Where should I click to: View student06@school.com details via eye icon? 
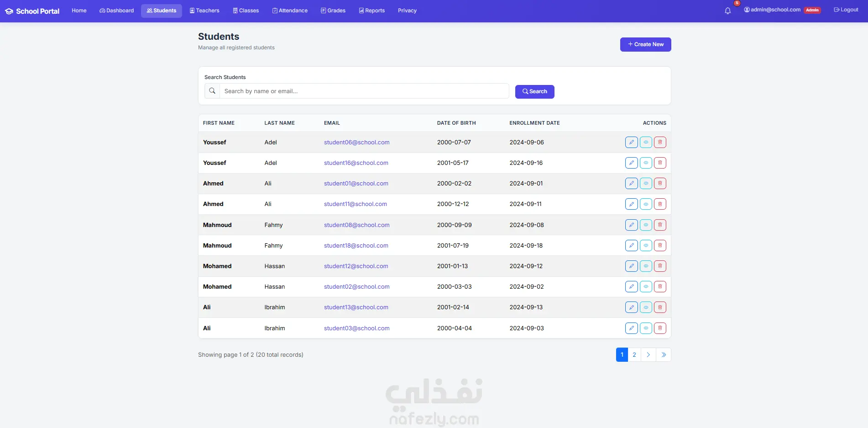click(646, 142)
